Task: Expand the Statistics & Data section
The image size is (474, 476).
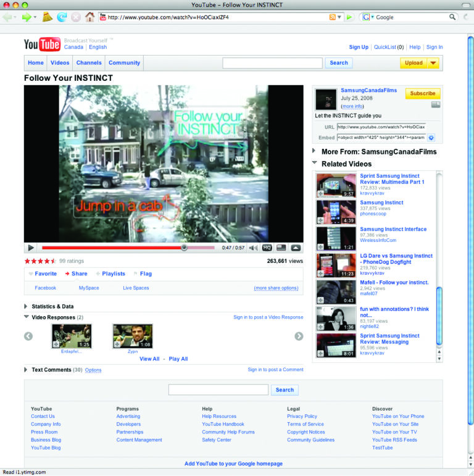Action: pos(26,306)
